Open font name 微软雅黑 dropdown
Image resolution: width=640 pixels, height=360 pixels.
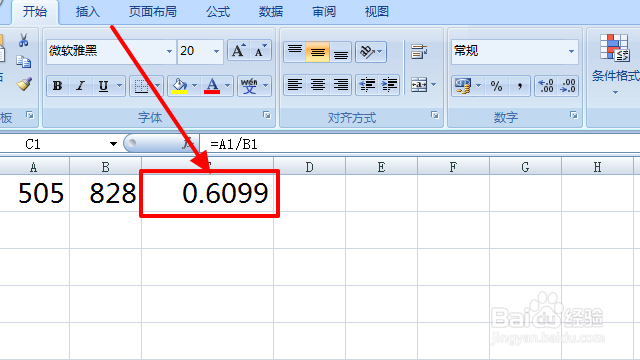point(169,51)
